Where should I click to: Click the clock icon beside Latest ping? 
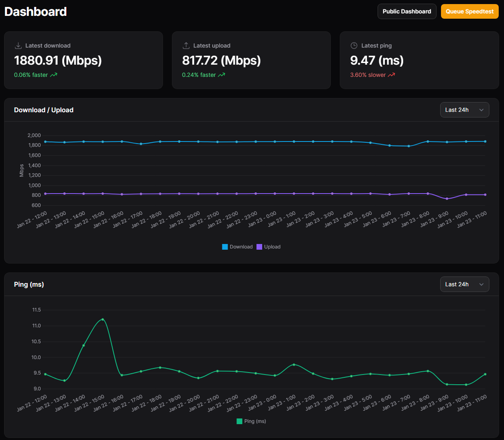coord(354,46)
